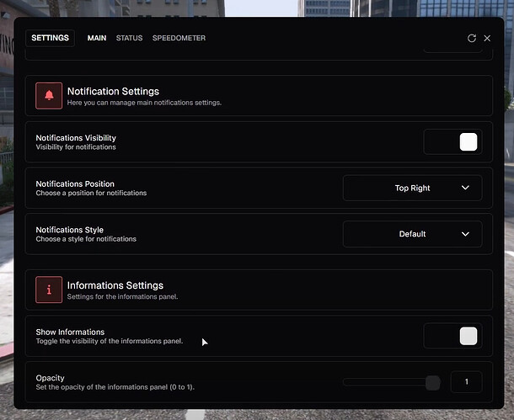Click the refresh reset icon
The image size is (514, 420).
coord(471,39)
